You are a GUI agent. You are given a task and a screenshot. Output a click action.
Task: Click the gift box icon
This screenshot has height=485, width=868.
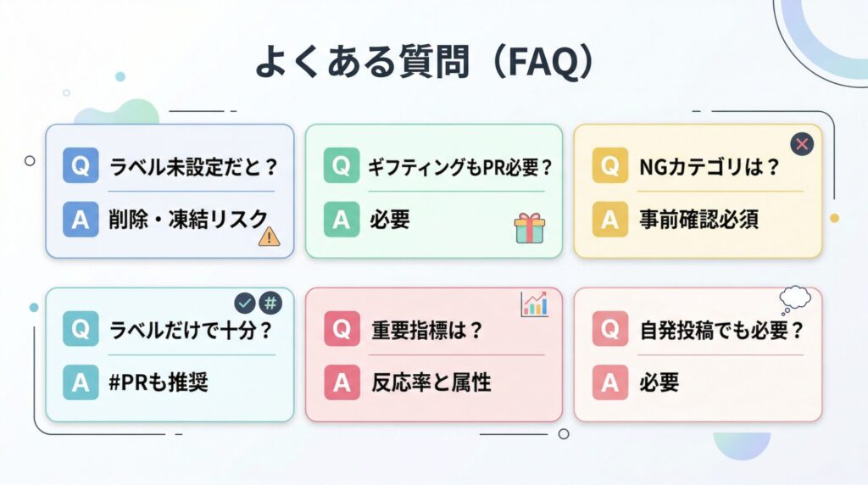pos(530,228)
